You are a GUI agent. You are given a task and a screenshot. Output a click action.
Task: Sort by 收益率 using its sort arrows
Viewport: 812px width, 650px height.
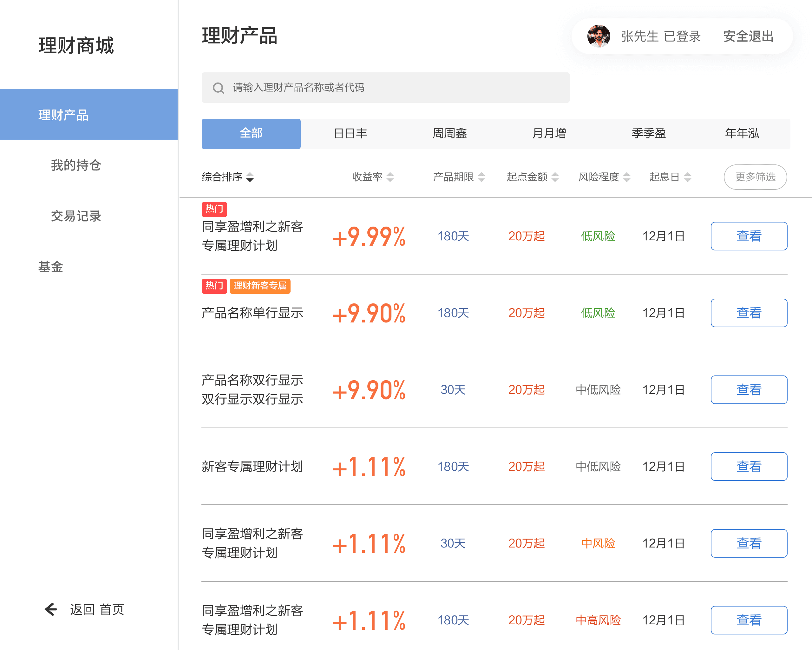coord(390,177)
